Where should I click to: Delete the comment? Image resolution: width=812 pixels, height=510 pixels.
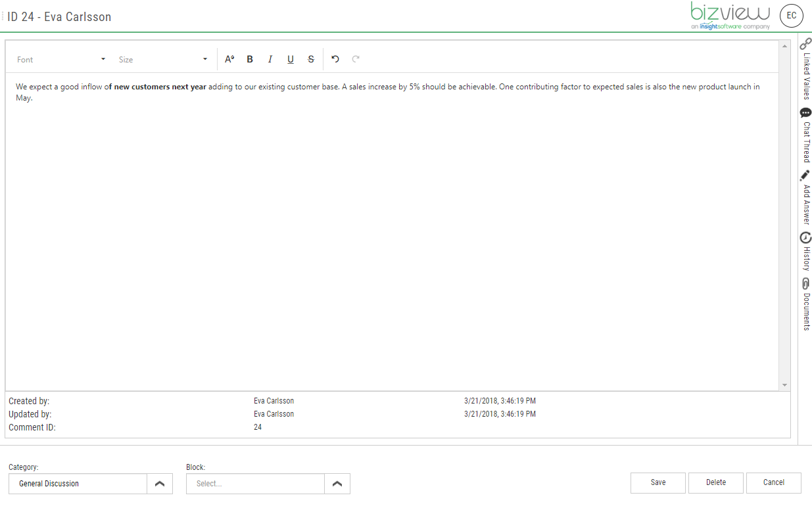click(715, 482)
